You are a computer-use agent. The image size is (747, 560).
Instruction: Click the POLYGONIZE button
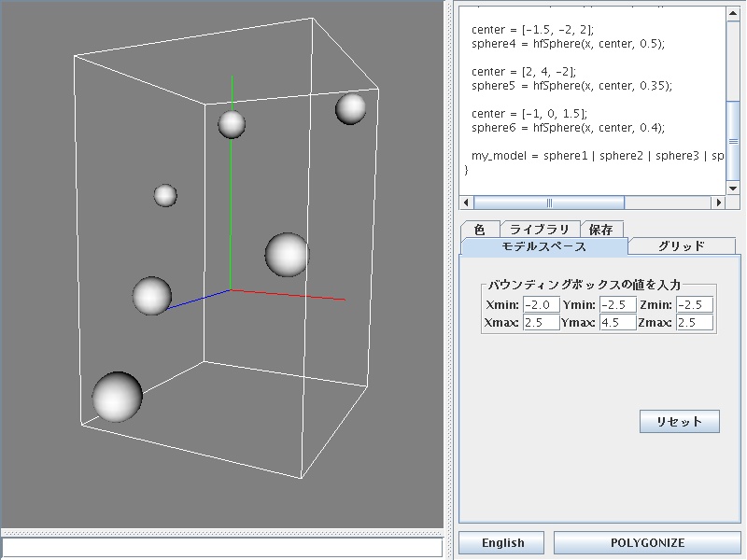[647, 543]
